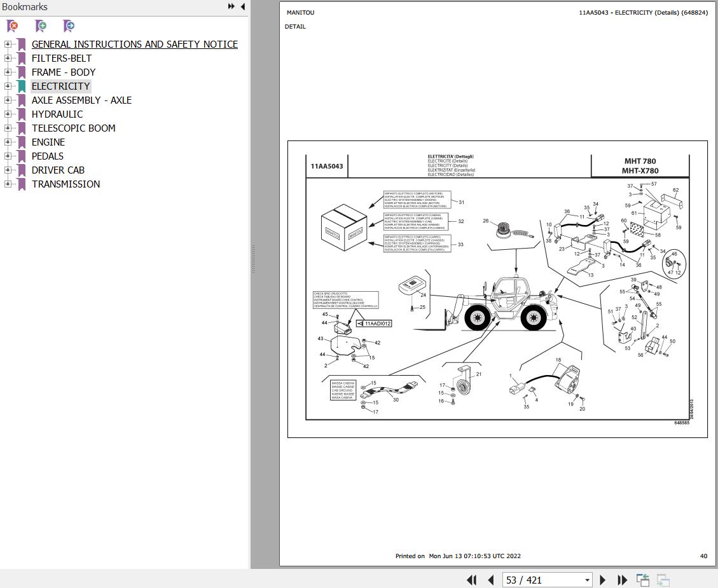Click the 11AA5043 code in the diagram header
Viewport: 718px width, 588px height.
coord(327,166)
